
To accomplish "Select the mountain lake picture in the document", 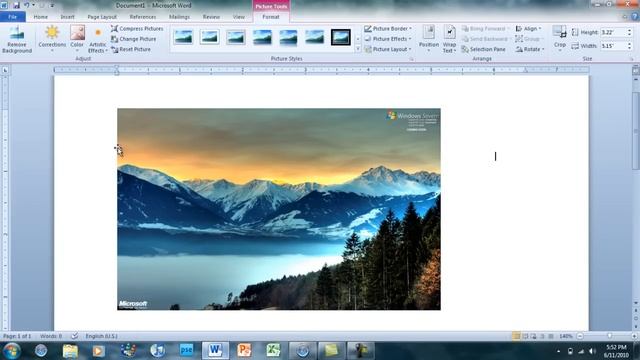I will tap(279, 209).
